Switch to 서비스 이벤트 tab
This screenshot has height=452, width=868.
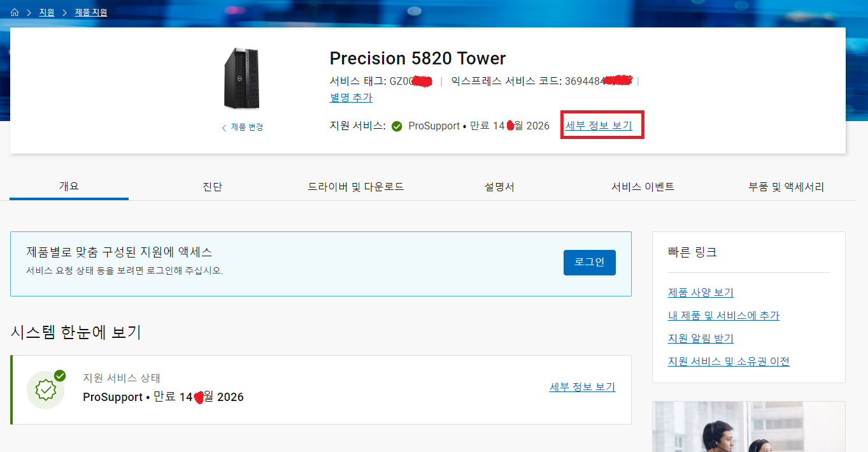point(643,187)
